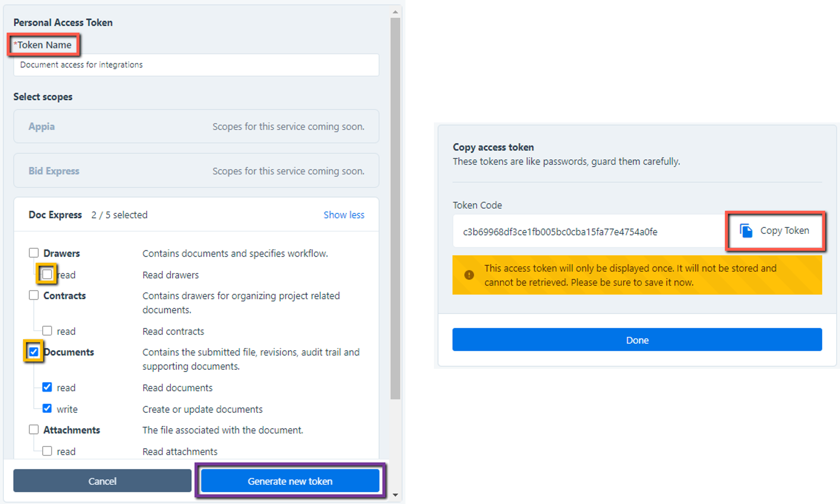840x504 pixels.
Task: Check the Contracts scope checkbox
Action: (34, 295)
